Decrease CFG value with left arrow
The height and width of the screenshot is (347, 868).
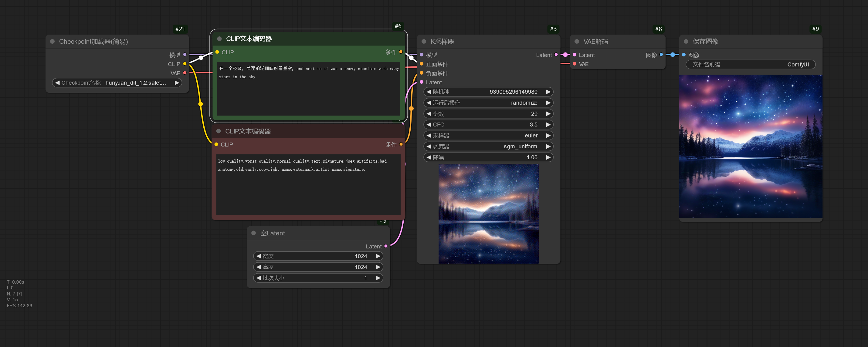click(x=429, y=124)
